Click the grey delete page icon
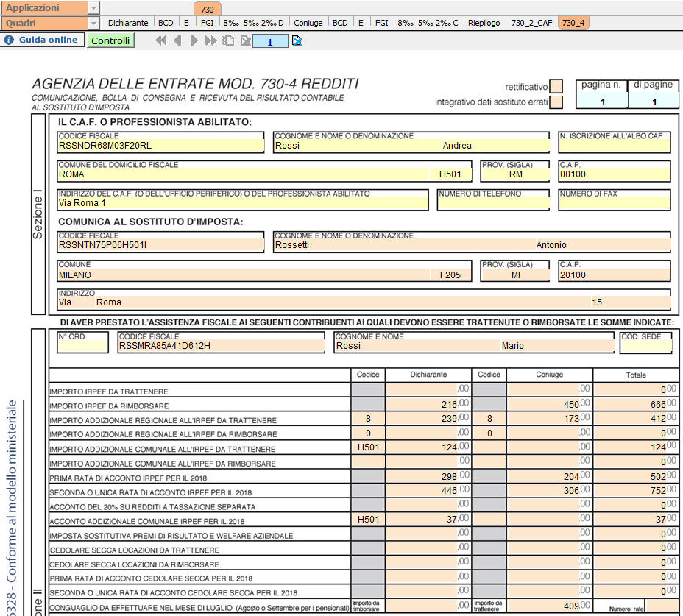The width and height of the screenshot is (683, 616). [246, 41]
